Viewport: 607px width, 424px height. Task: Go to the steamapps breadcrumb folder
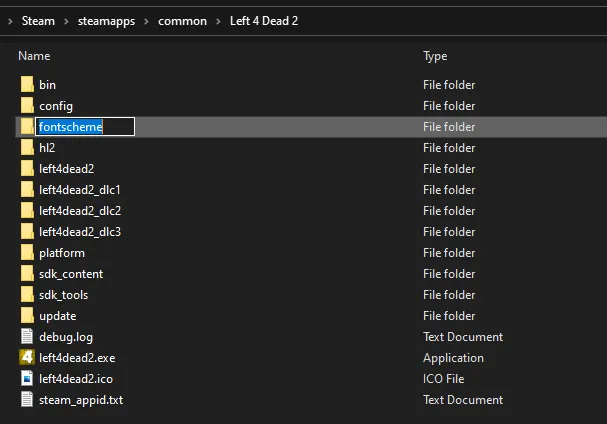[106, 20]
